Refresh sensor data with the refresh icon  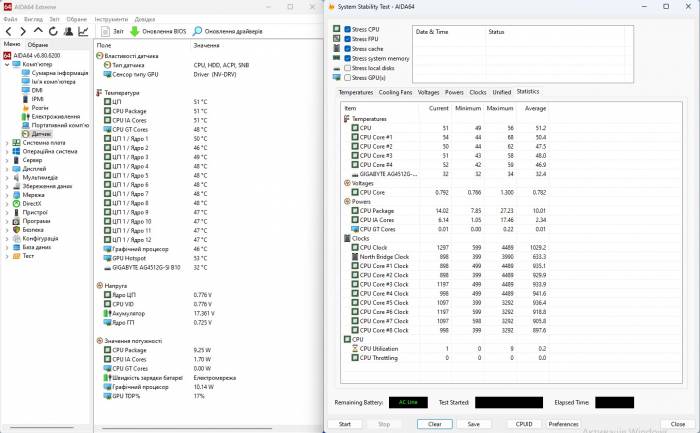(x=53, y=31)
